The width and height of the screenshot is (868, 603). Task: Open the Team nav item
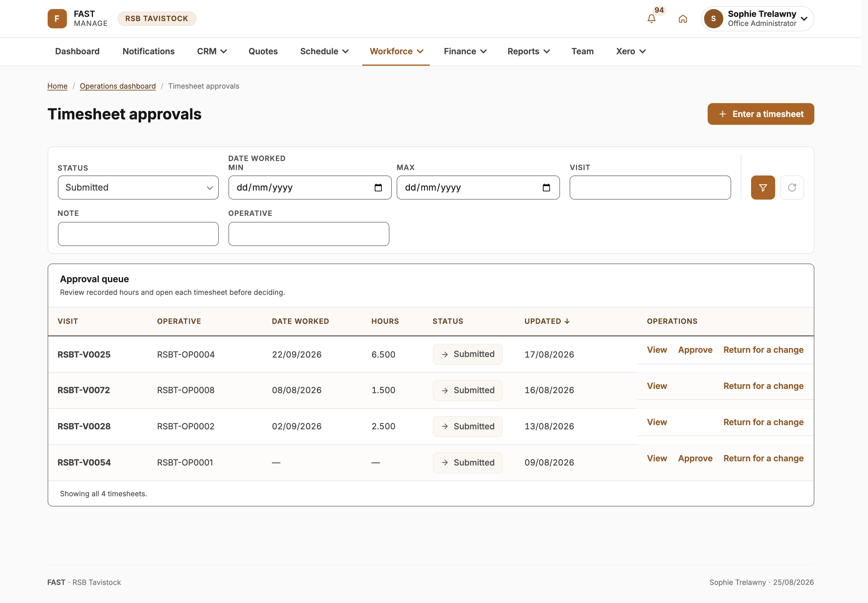tap(583, 51)
